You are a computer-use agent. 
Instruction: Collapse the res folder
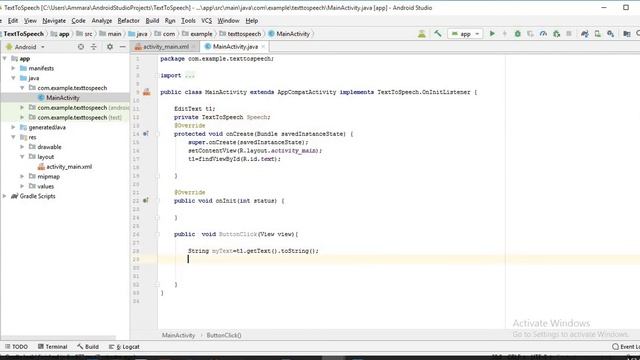pyautogui.click(x=13, y=137)
